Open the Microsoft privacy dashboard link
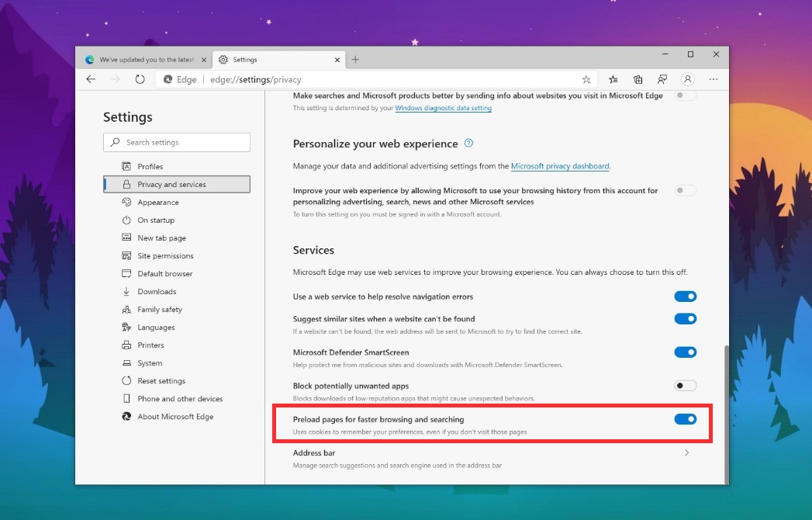Screen dimensions: 812x520 (560, 166)
